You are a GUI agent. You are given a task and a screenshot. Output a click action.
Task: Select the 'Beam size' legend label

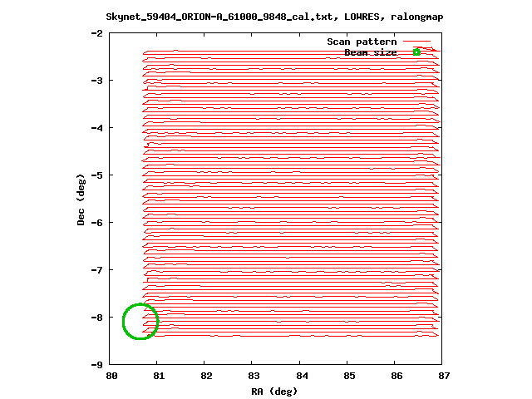(371, 52)
